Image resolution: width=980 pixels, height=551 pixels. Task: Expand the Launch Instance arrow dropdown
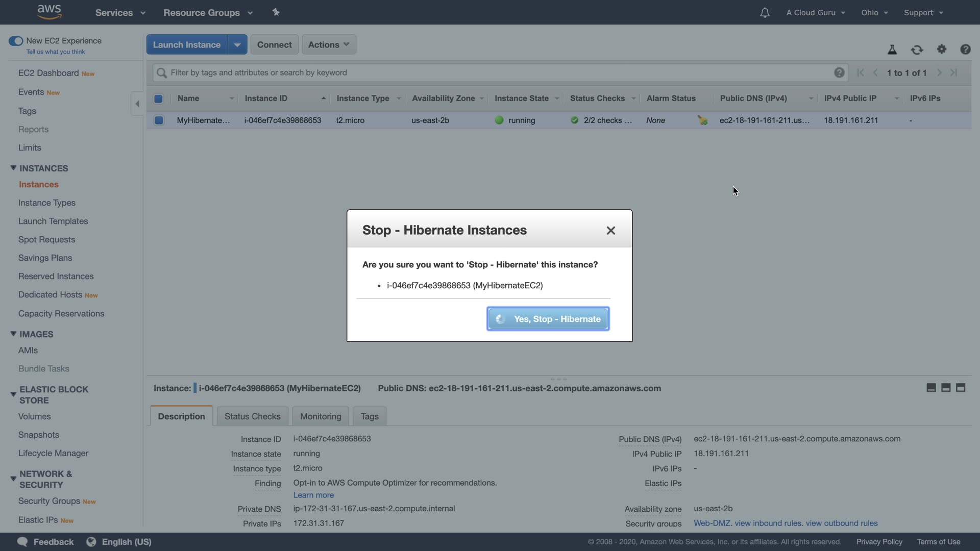click(x=237, y=45)
